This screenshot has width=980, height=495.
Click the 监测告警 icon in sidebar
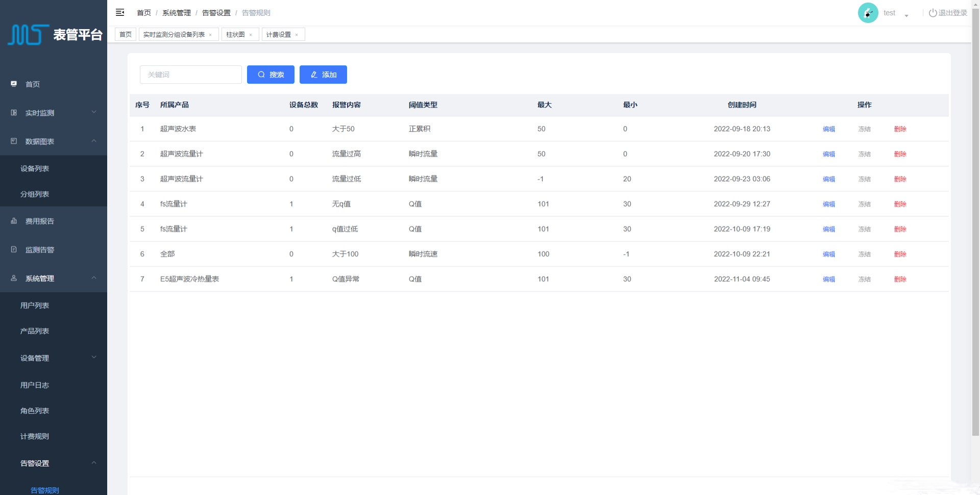pyautogui.click(x=14, y=250)
